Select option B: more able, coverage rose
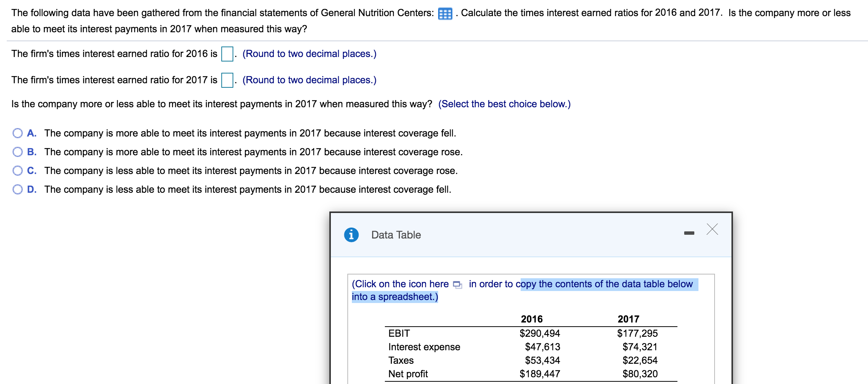 (x=18, y=152)
